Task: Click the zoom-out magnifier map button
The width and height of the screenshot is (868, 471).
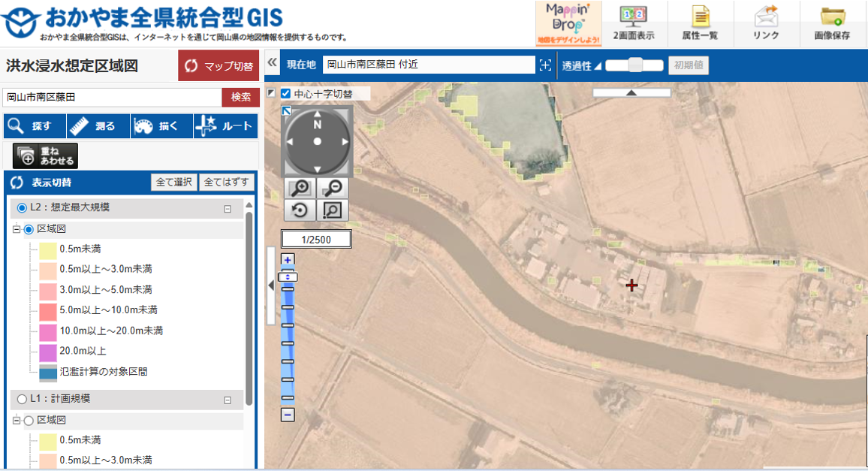Action: (331, 189)
